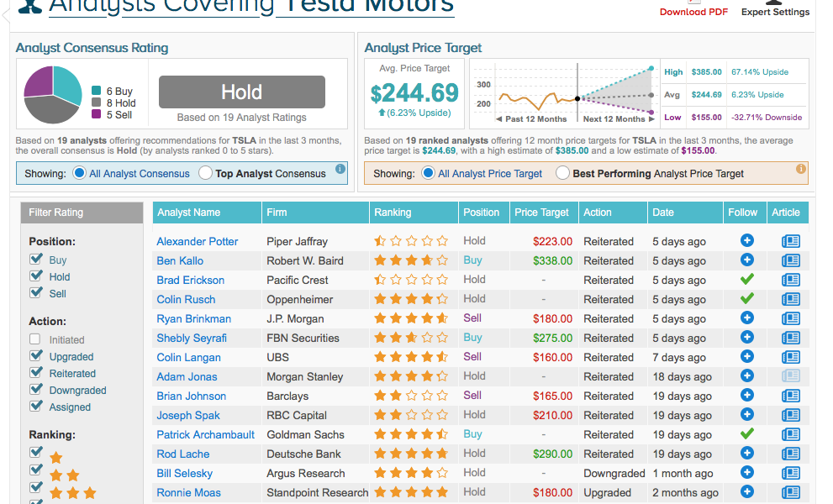Open Brian Johnson's article icon
This screenshot has height=504, width=833.
pyautogui.click(x=790, y=396)
